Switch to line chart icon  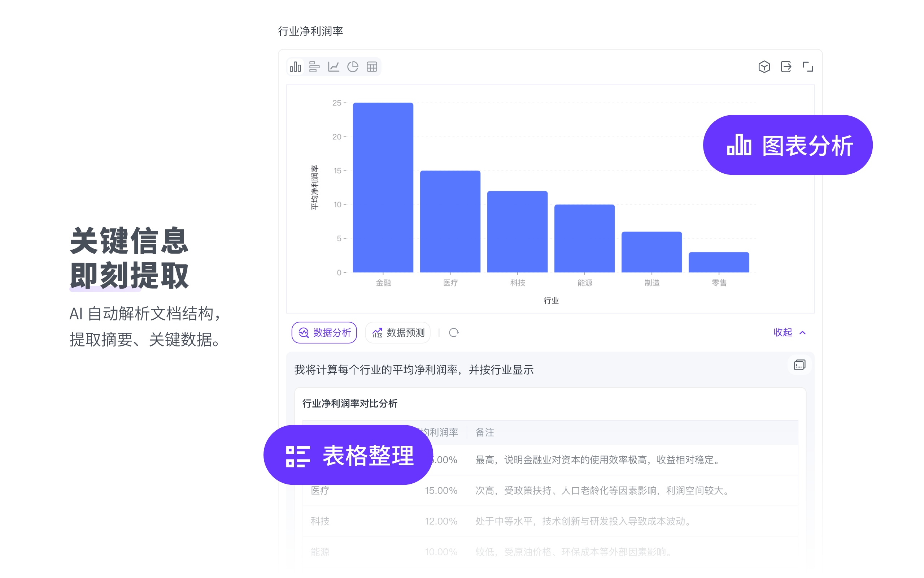pos(334,67)
